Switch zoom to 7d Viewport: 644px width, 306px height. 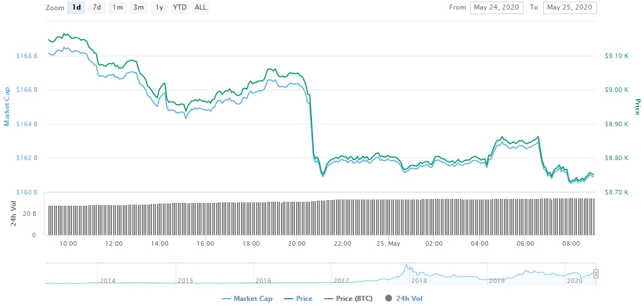pyautogui.click(x=97, y=7)
